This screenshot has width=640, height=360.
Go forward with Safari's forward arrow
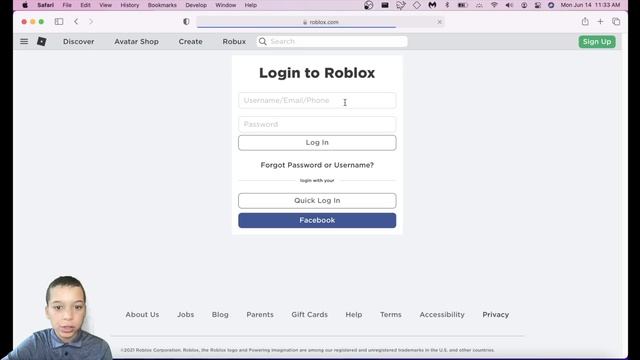[91, 22]
